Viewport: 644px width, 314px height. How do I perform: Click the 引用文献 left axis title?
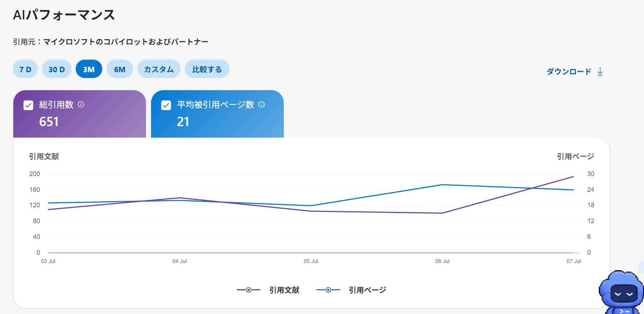(44, 156)
